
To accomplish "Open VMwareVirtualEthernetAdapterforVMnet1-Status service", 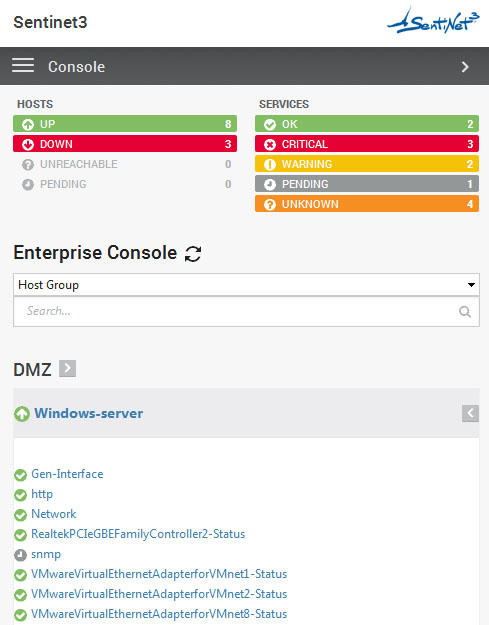I will 159,574.
